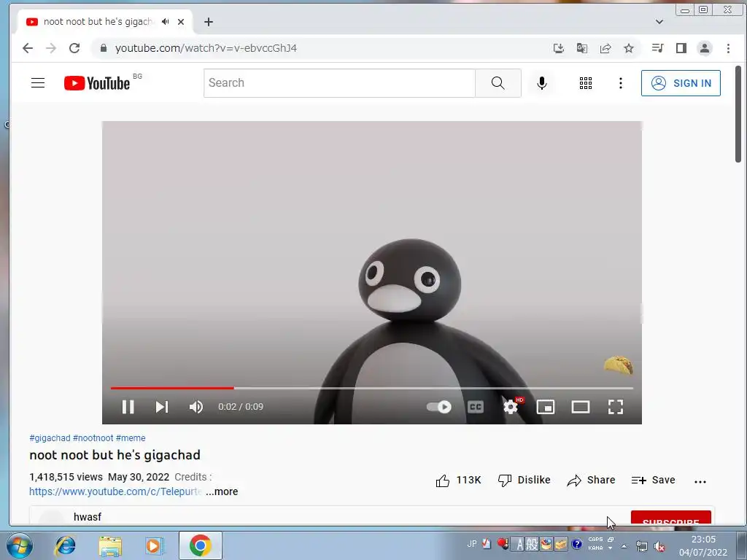The height and width of the screenshot is (560, 747).
Task: Share this page icon in address bar
Action: point(605,48)
